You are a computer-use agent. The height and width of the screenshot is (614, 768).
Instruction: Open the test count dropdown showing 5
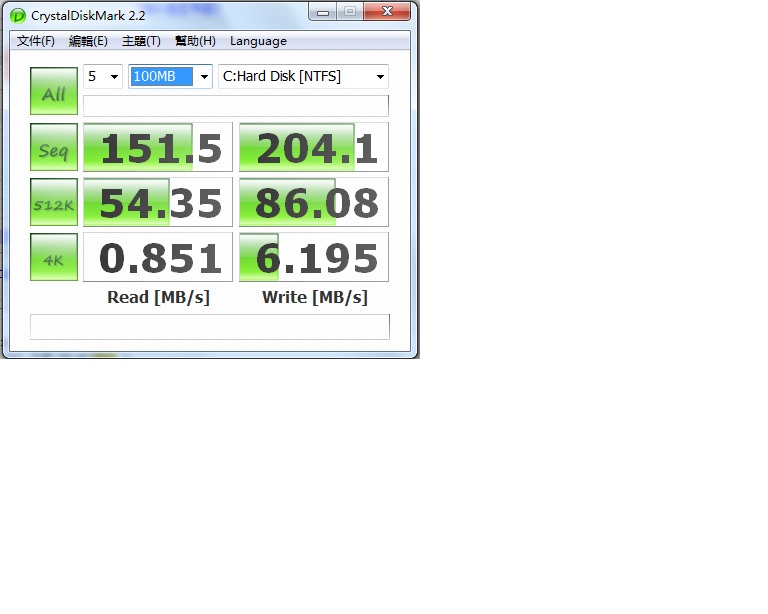point(103,76)
